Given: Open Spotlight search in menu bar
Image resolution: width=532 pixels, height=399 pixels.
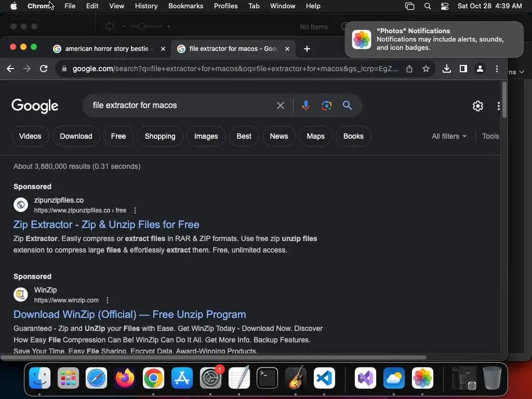Looking at the screenshot, I should 428,6.
